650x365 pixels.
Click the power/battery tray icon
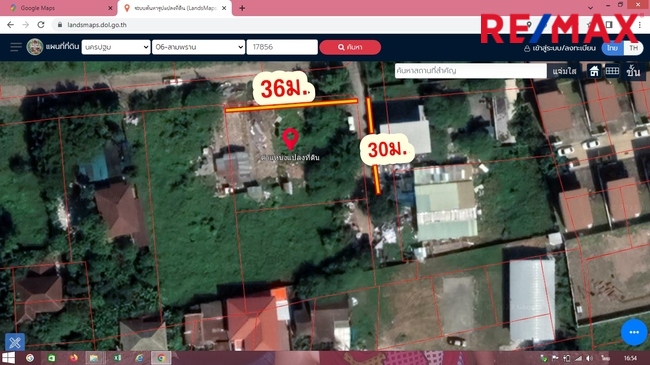pos(567,358)
